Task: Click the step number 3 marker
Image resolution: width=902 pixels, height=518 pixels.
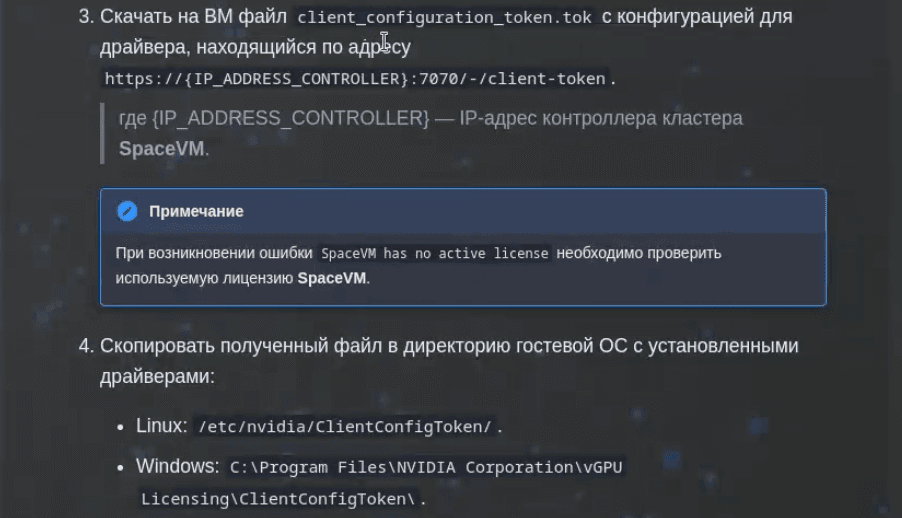Action: [85, 17]
